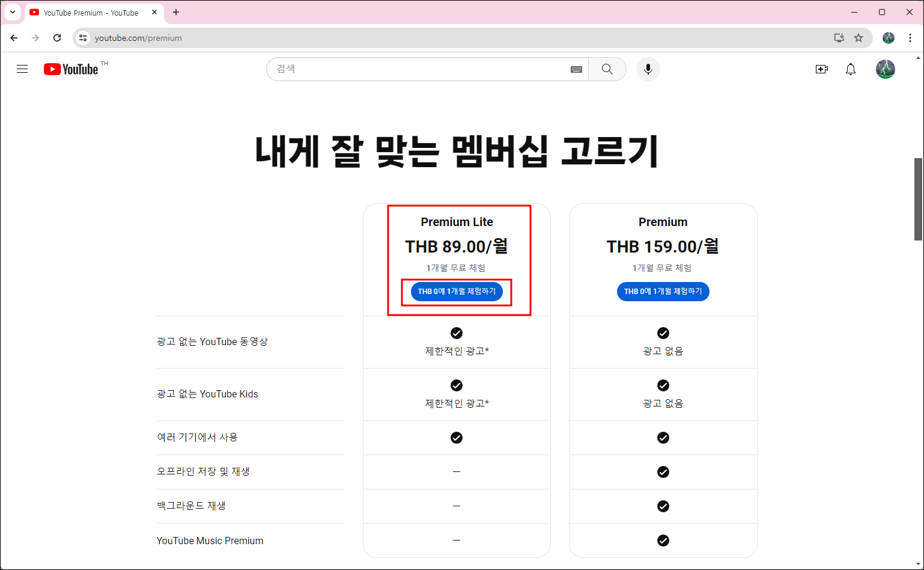The width and height of the screenshot is (924, 570).
Task: Maximize the Chrome window
Action: click(882, 12)
